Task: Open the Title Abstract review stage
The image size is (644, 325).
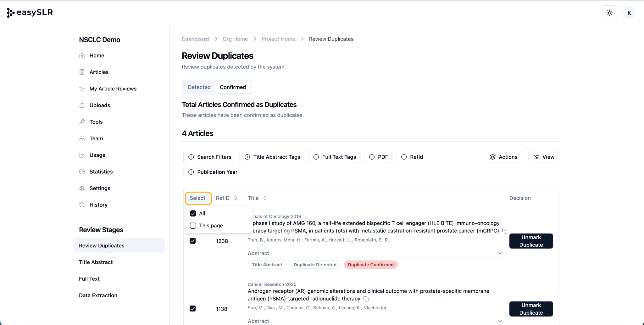Action: [x=96, y=262]
